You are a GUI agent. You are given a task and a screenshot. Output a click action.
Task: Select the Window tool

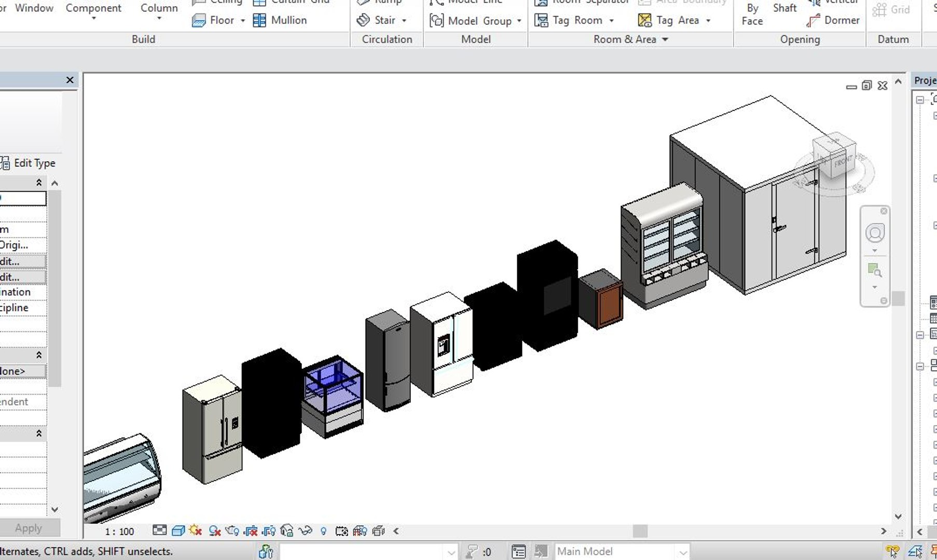coord(34,8)
